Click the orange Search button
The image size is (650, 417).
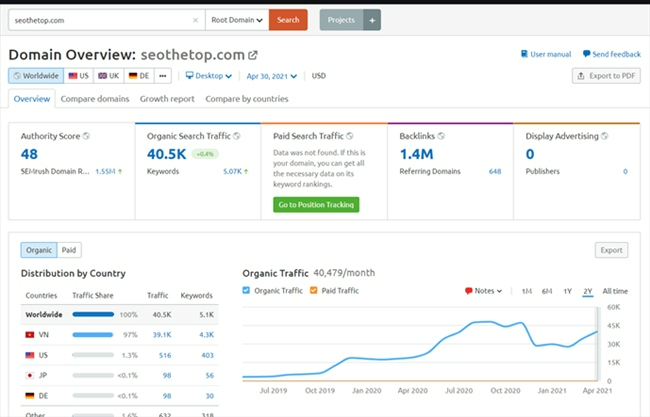(x=288, y=20)
